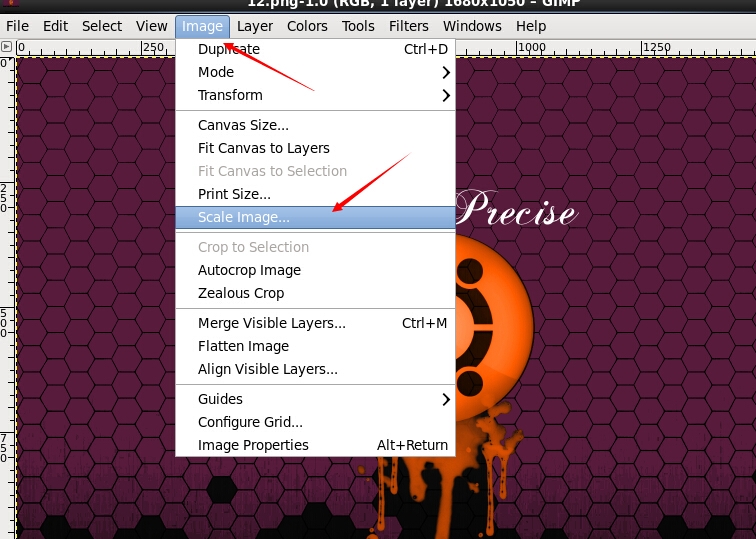Open the File menu
Viewport: 756px width, 539px height.
(x=17, y=26)
